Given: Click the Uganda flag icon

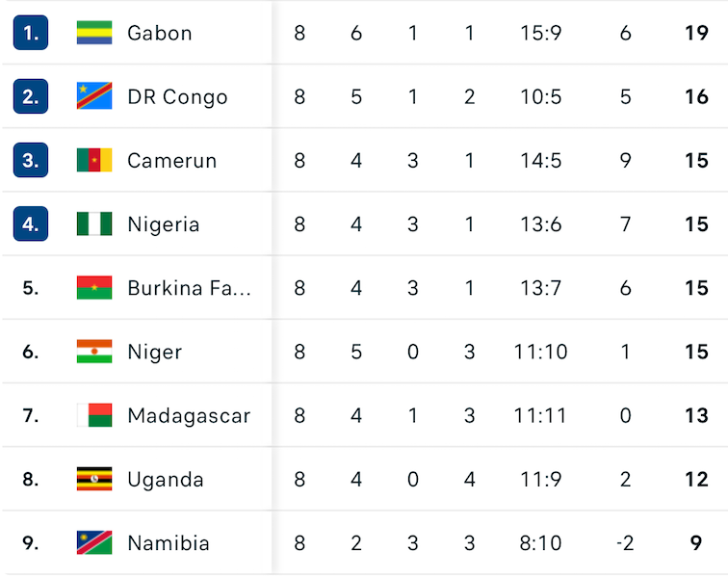Looking at the screenshot, I should coord(94,479).
